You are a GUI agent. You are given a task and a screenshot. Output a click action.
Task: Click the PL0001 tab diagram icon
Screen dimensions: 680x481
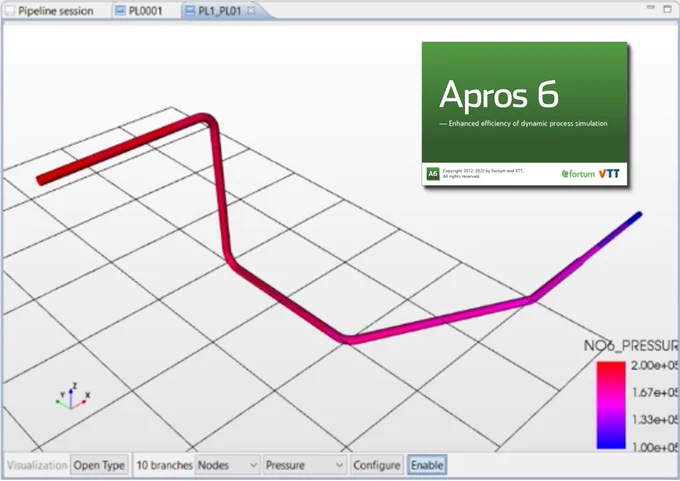(x=120, y=11)
